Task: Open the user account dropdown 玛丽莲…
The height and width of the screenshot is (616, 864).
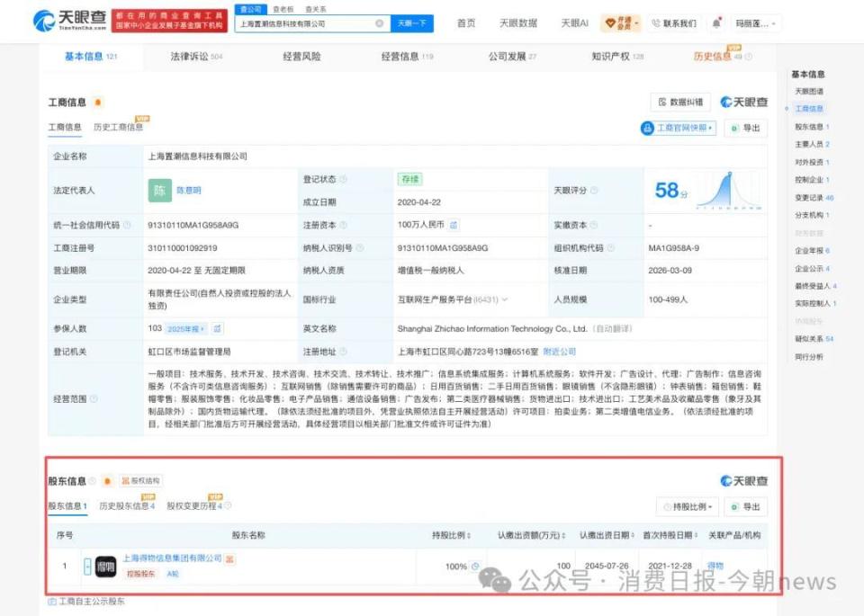Action: [757, 23]
